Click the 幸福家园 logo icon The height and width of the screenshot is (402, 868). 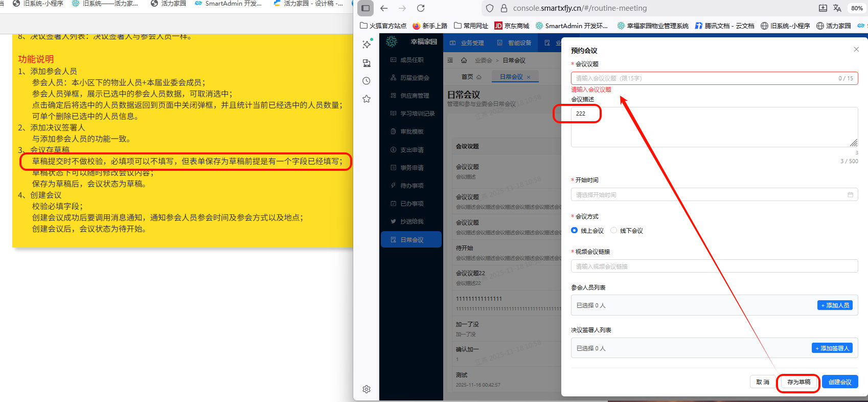click(392, 42)
